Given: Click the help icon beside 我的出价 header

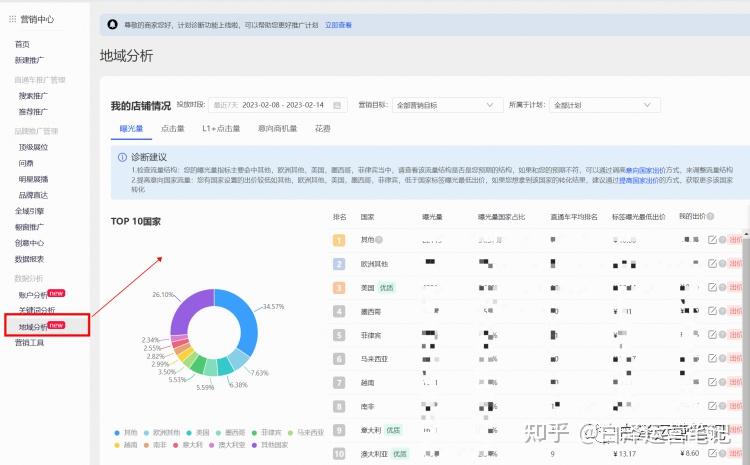Looking at the screenshot, I should [710, 216].
